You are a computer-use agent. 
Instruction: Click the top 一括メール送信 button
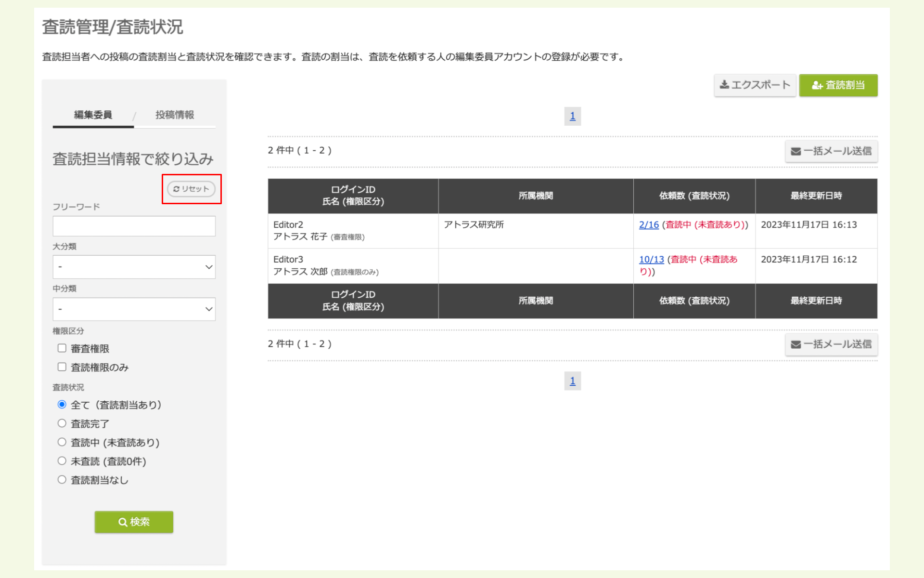[x=831, y=151]
